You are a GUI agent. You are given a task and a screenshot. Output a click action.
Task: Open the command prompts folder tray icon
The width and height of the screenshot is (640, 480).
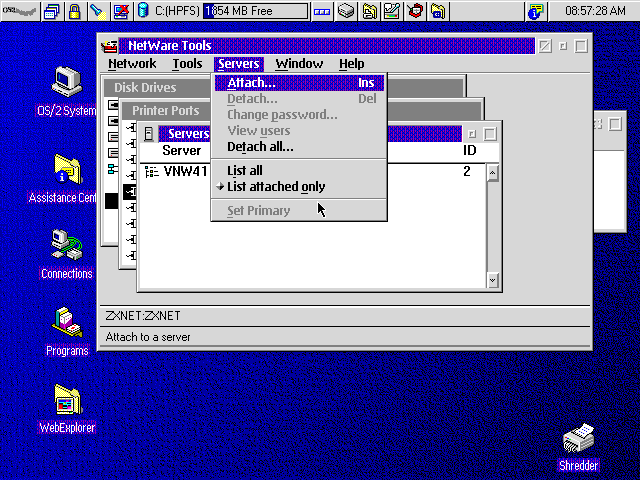pyautogui.click(x=438, y=11)
